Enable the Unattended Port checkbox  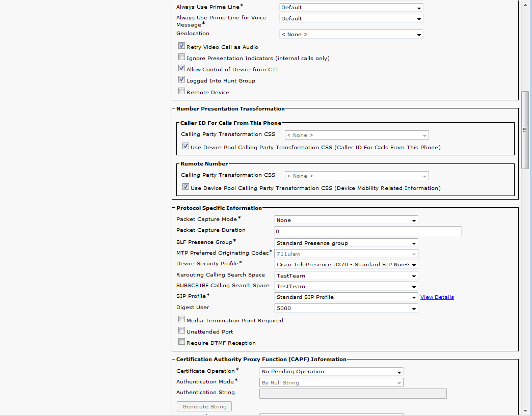pyautogui.click(x=181, y=331)
